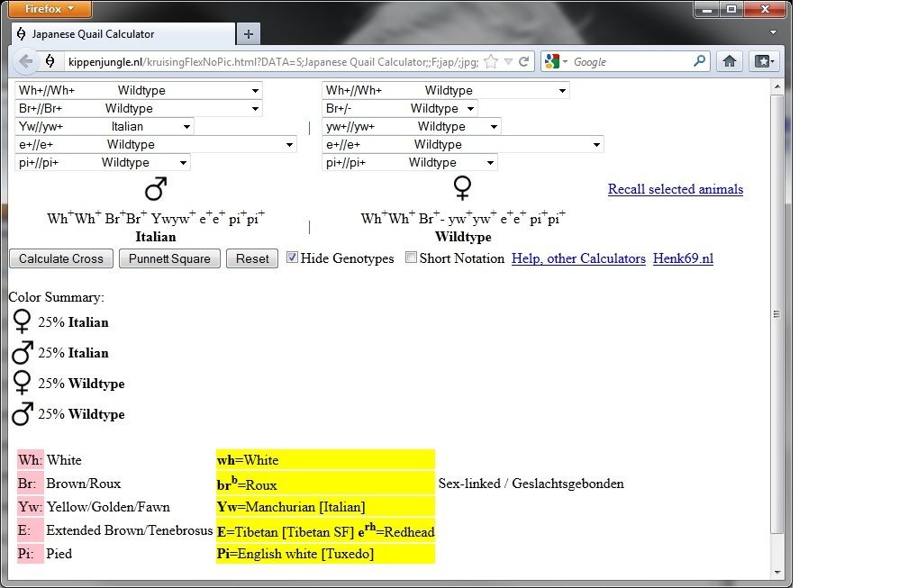Click the Google search engine icon
The height and width of the screenshot is (588, 908).
pos(552,62)
